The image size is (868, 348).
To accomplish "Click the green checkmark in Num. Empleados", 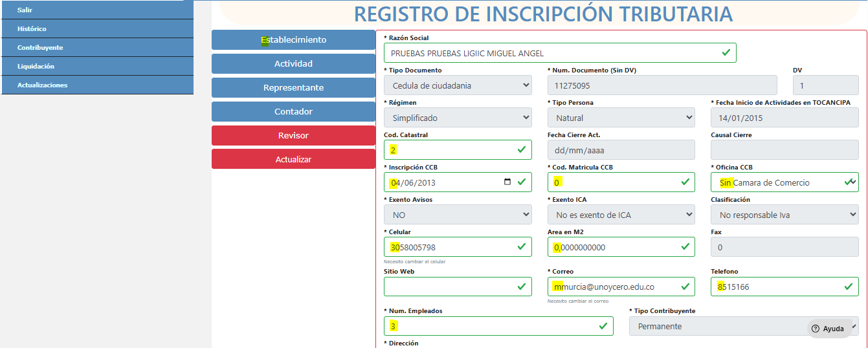I will (603, 325).
